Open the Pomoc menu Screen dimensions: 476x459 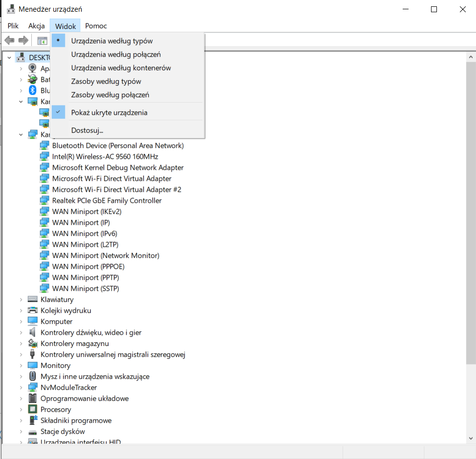click(96, 26)
